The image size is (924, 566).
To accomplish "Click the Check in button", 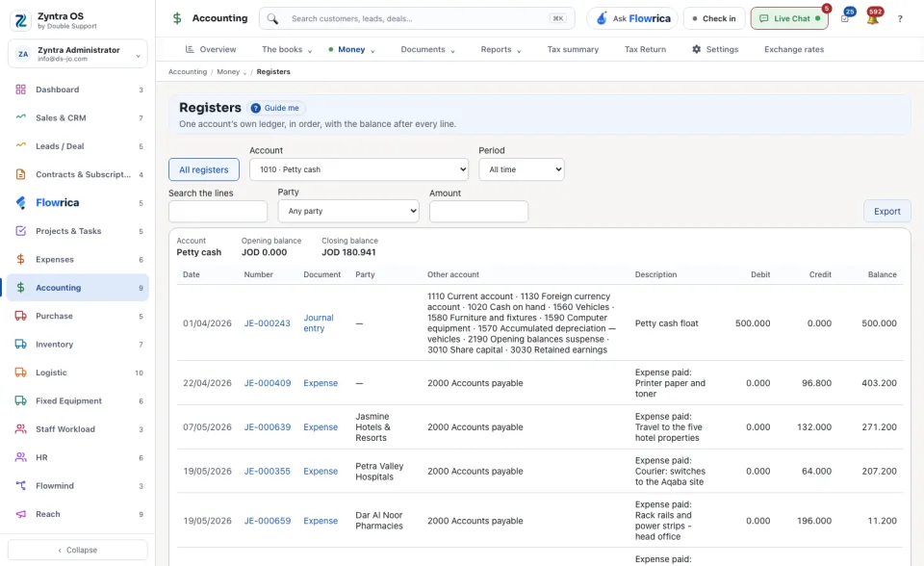I will (x=714, y=18).
